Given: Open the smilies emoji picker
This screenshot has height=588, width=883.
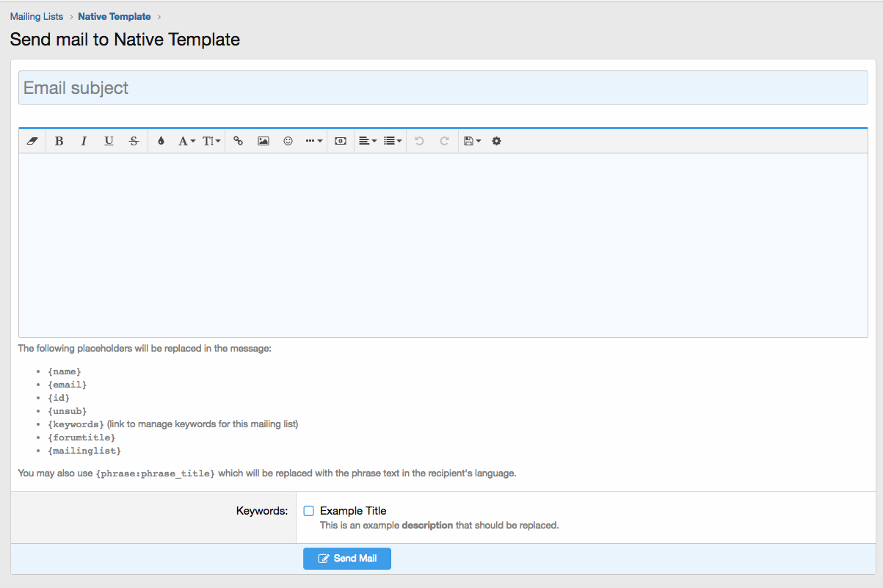Looking at the screenshot, I should coord(288,141).
